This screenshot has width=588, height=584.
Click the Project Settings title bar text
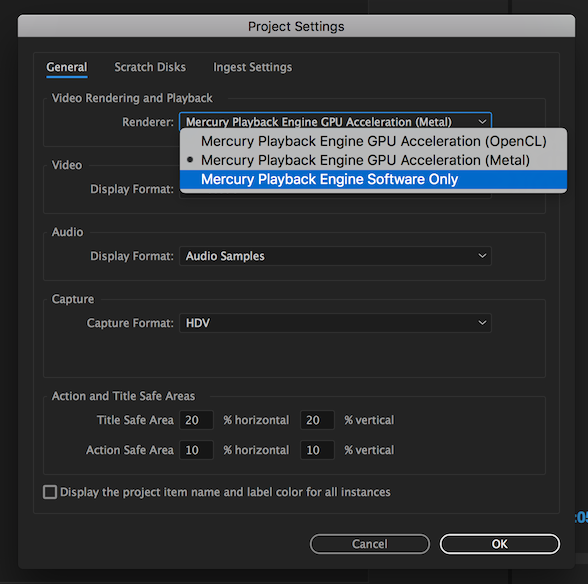pos(296,27)
